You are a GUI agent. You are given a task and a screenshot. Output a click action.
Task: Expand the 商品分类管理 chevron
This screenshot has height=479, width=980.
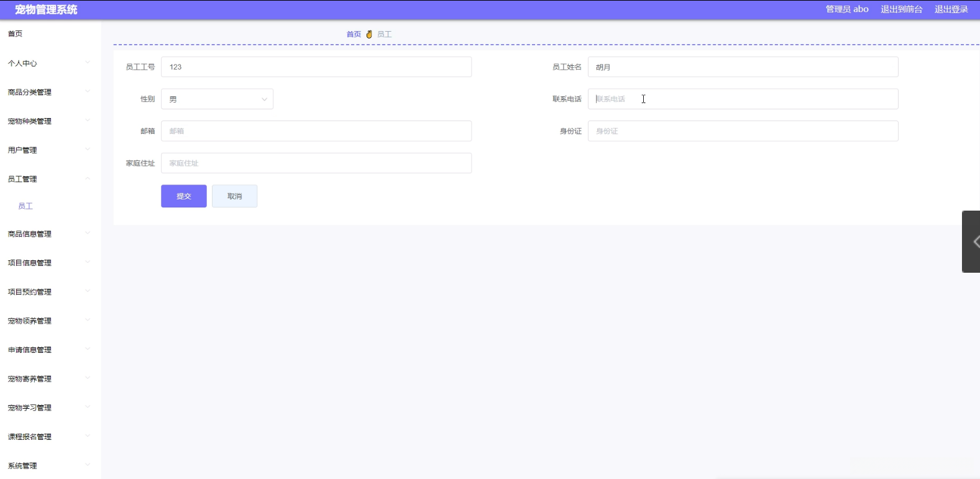[x=88, y=91]
